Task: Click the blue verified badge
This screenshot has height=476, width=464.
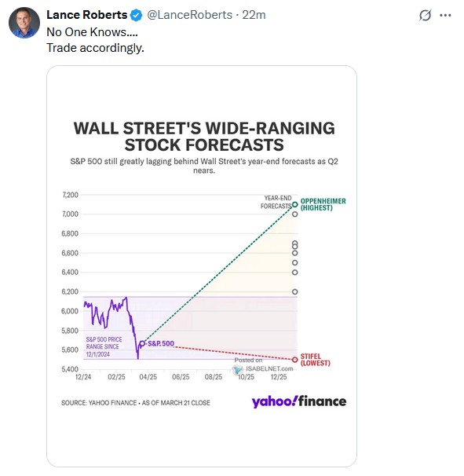Action: pyautogui.click(x=136, y=15)
